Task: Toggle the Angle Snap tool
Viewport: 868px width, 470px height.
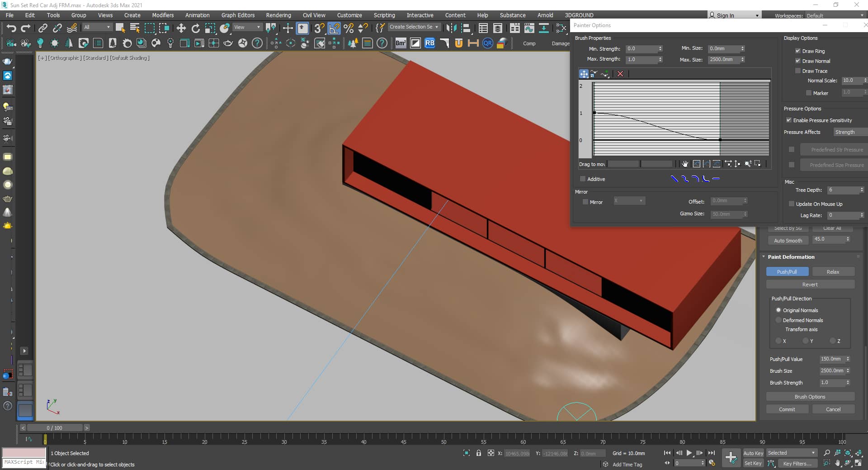Action: [334, 28]
